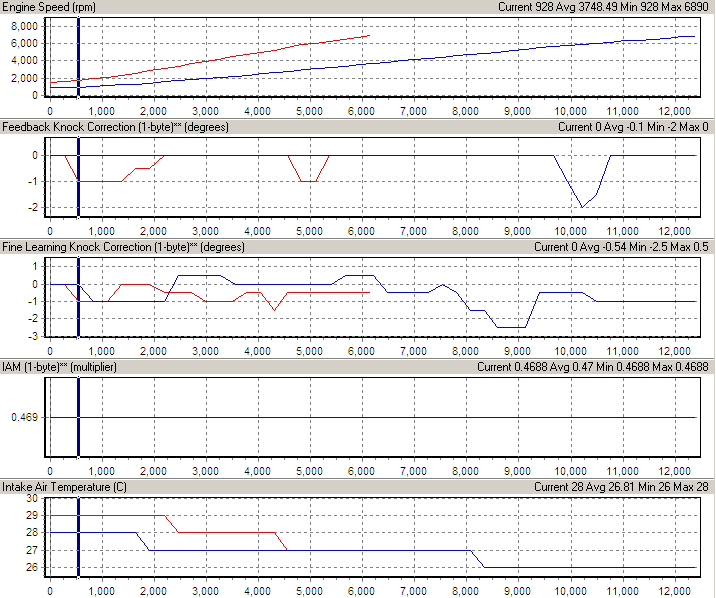Viewport: 716px width, 598px height.
Task: Click the 6,000 x-axis label under IAM chart
Action: 361,472
